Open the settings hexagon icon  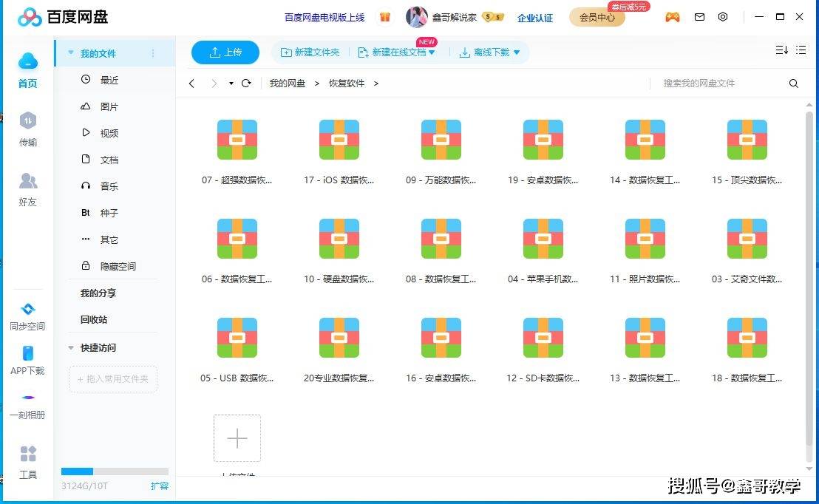(723, 17)
